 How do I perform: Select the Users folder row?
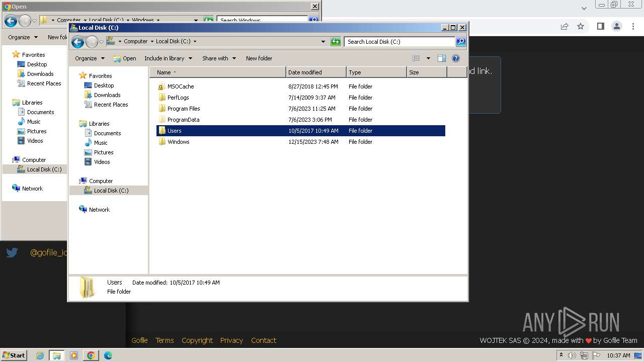tap(301, 131)
